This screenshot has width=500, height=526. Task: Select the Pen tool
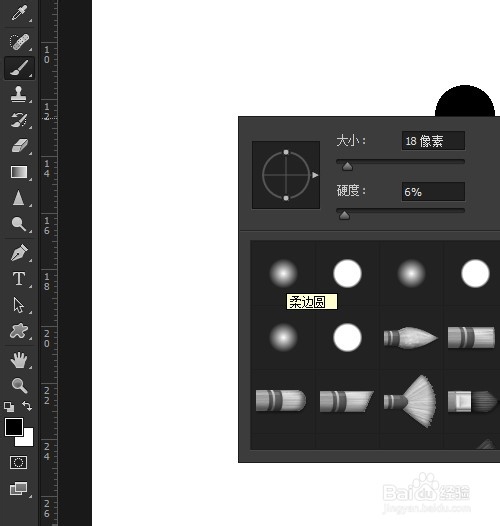[x=19, y=252]
